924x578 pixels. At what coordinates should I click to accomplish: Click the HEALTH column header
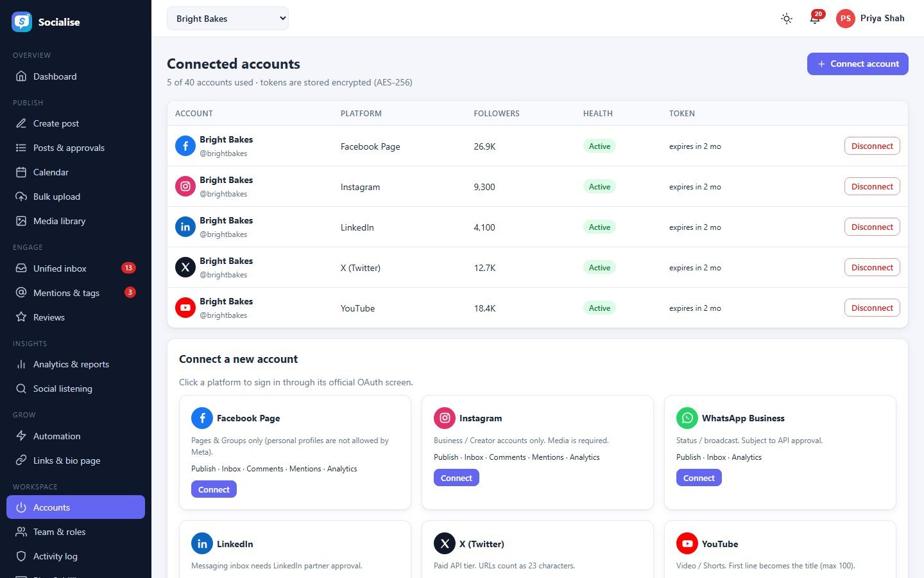(597, 114)
